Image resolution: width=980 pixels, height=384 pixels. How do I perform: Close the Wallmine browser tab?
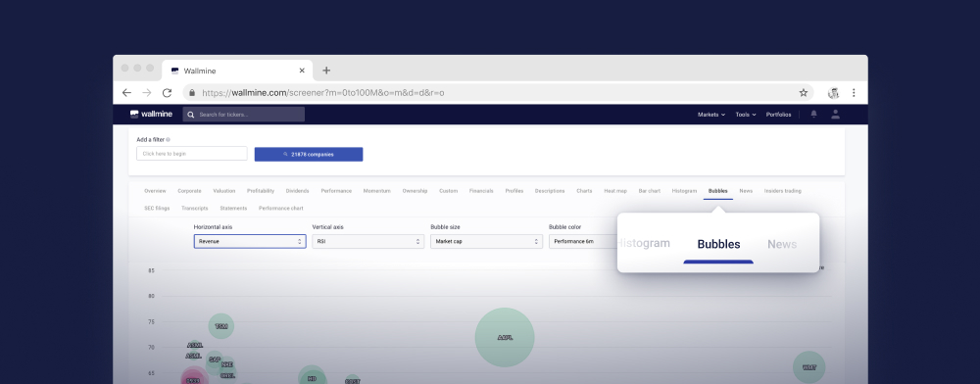[x=302, y=71]
